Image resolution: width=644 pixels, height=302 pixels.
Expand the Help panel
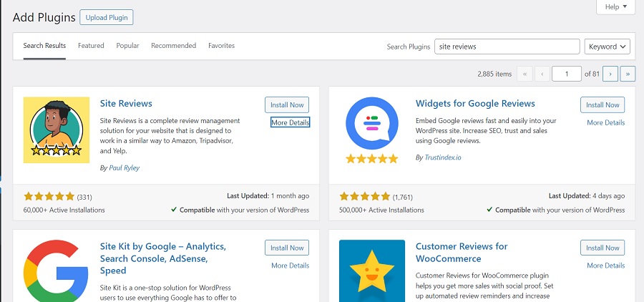[x=616, y=6]
